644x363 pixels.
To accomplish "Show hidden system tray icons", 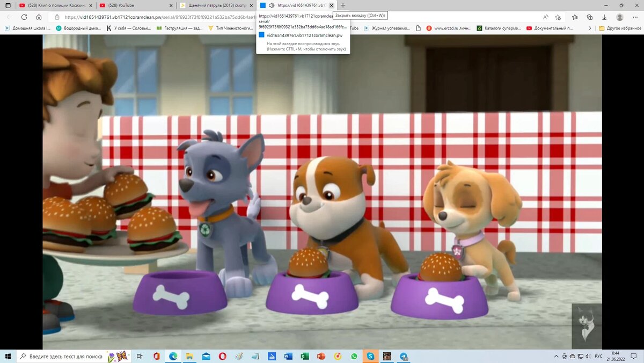I will coord(555,356).
